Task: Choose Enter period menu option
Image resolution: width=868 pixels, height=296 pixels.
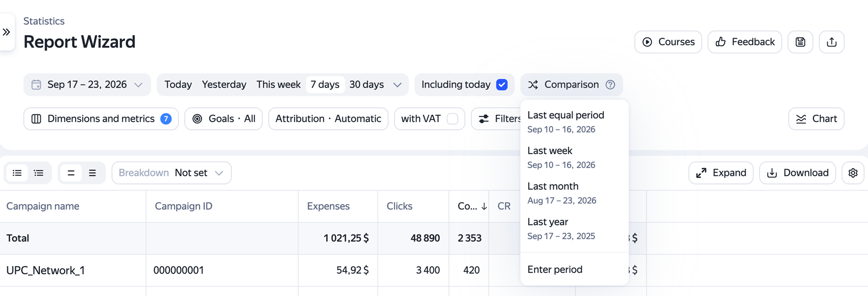Action: [x=574, y=270]
